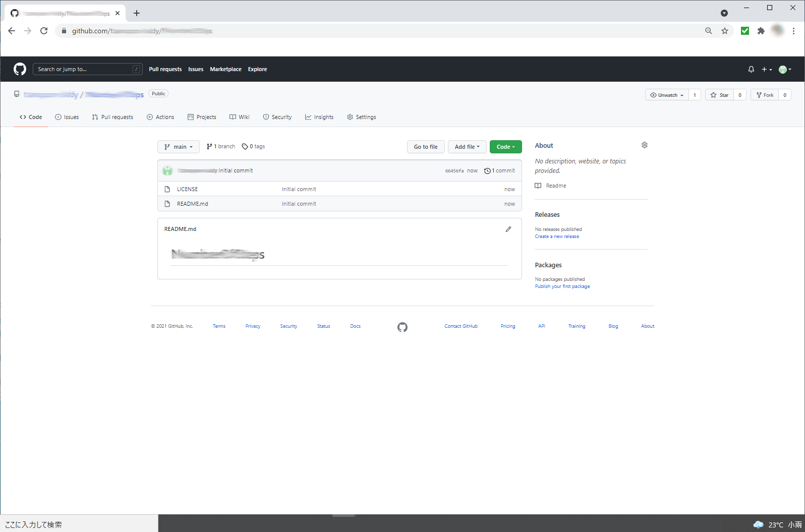Screen dimensions: 805x532
Task: Reload the page in browser
Action: pos(44,31)
